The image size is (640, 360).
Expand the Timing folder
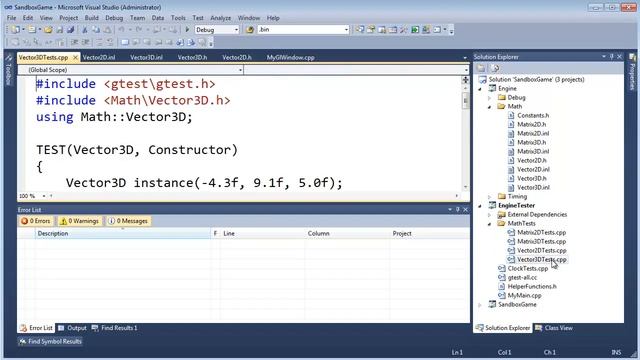[x=489, y=196]
